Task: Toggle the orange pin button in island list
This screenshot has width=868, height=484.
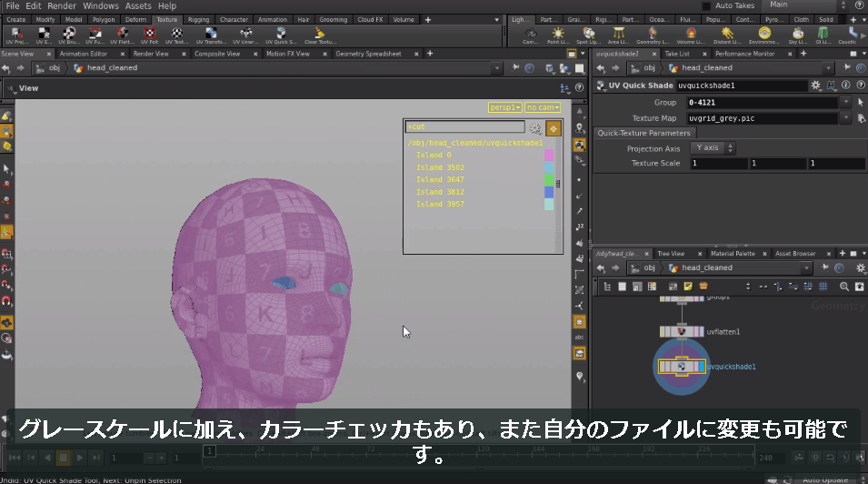Action: click(x=553, y=128)
